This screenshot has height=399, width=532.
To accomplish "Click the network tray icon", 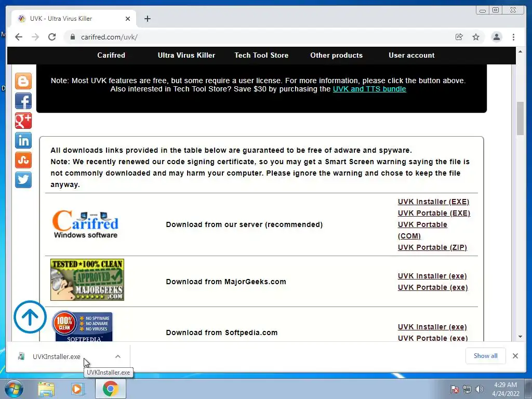I will coord(467,389).
